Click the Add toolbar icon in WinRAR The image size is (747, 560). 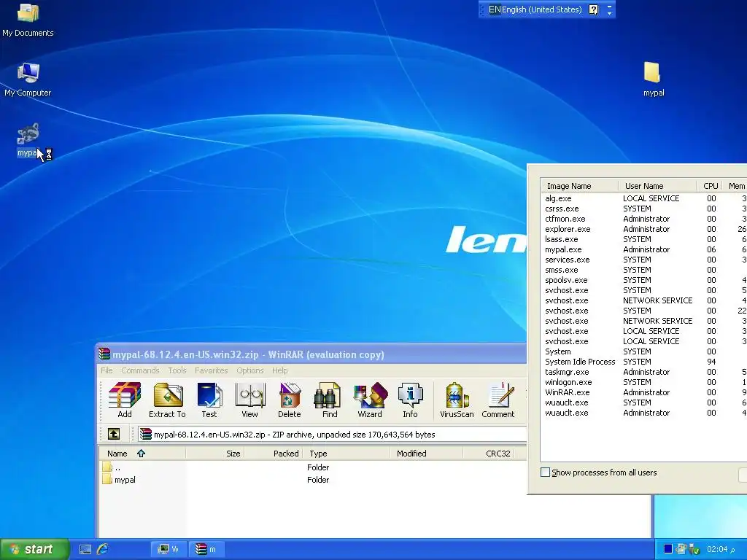click(125, 400)
